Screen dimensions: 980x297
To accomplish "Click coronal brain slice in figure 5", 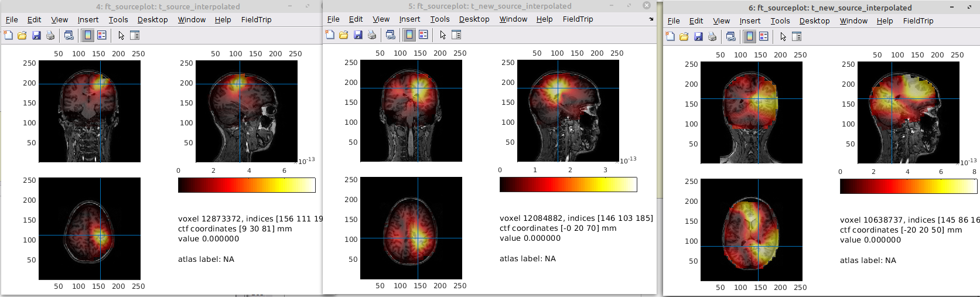I will pyautogui.click(x=411, y=111).
